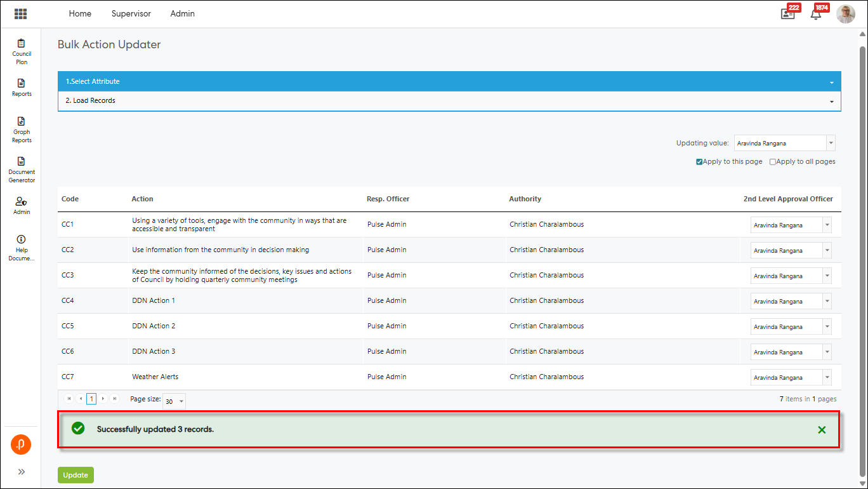Image resolution: width=868 pixels, height=489 pixels.
Task: Expand the Load Records section
Action: pos(449,101)
